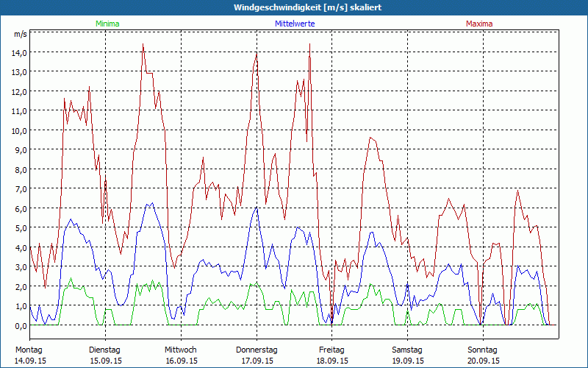Click the 5,0 y-axis value

(x=22, y=228)
